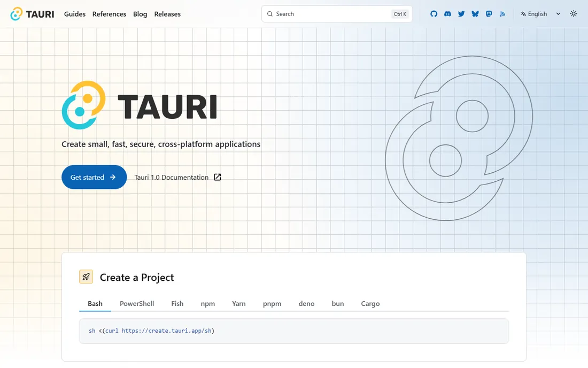Image resolution: width=588 pixels, height=368 pixels.
Task: Open the Mastodon icon link
Action: (x=489, y=14)
